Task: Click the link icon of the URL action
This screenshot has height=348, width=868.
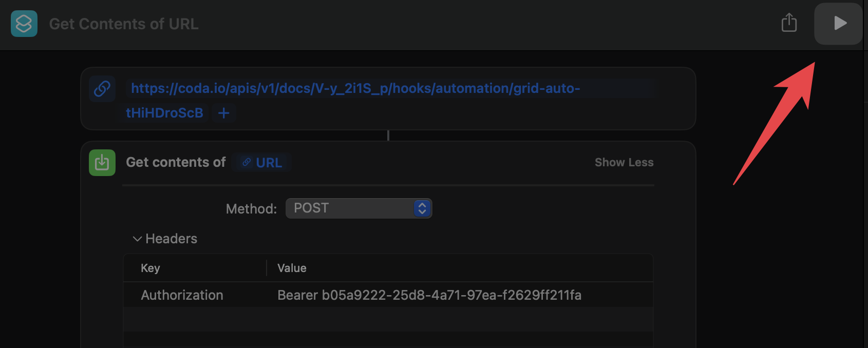Action: click(102, 88)
